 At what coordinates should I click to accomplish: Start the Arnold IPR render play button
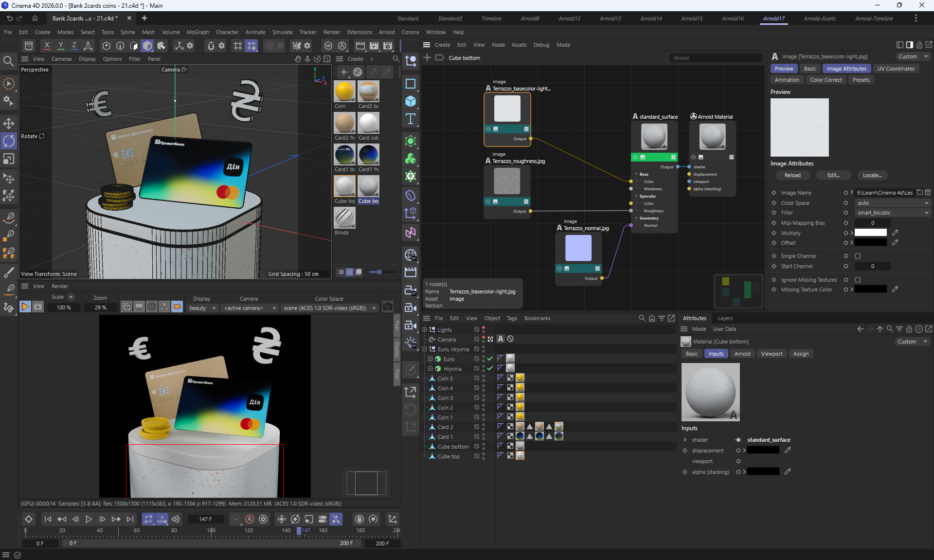click(x=25, y=307)
